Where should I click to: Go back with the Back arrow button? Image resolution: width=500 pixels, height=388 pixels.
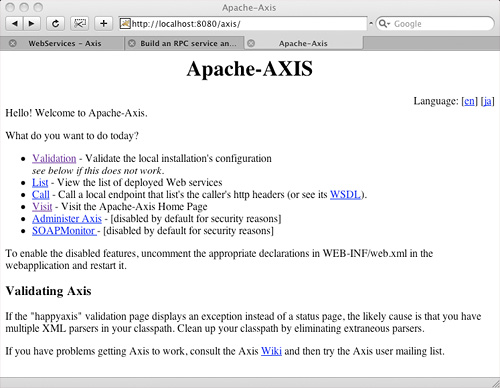pyautogui.click(x=14, y=24)
